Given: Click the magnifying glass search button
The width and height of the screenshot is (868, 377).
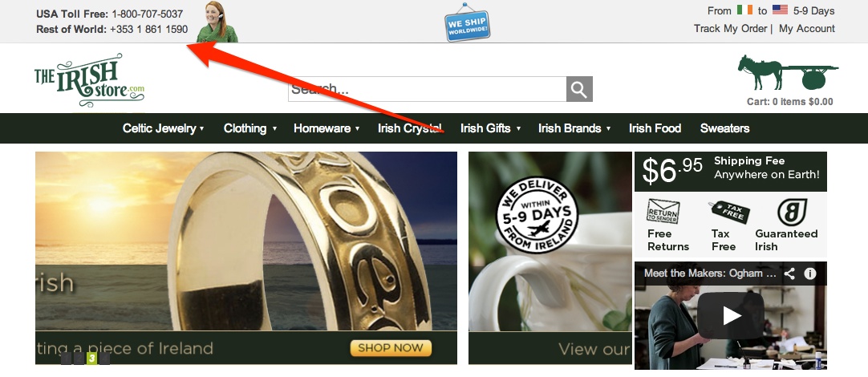Looking at the screenshot, I should [579, 89].
